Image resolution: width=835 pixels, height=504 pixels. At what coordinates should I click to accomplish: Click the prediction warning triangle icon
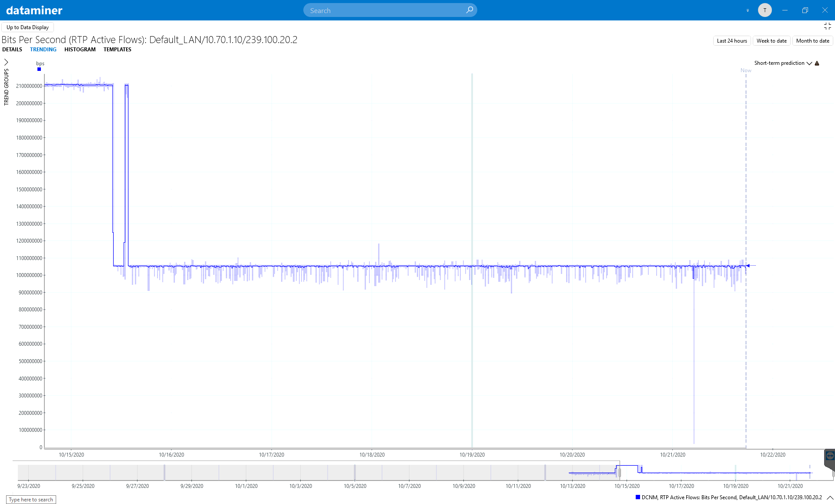[817, 63]
